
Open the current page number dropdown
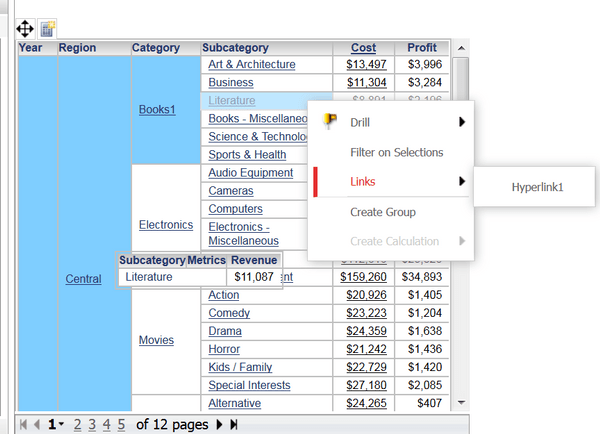(x=62, y=425)
